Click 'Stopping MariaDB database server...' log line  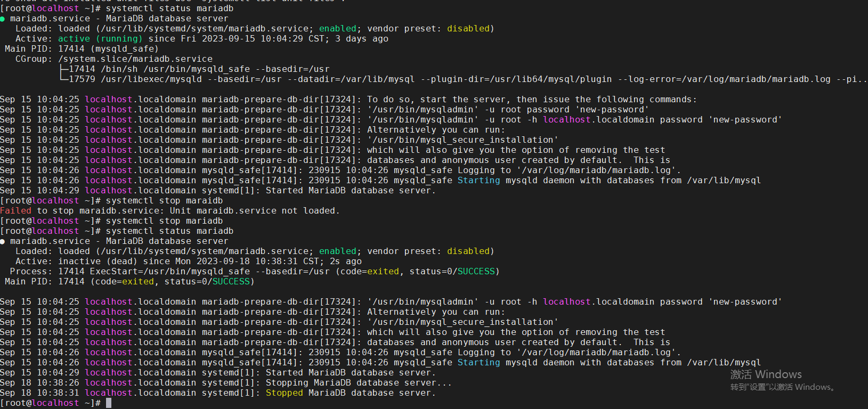225,383
